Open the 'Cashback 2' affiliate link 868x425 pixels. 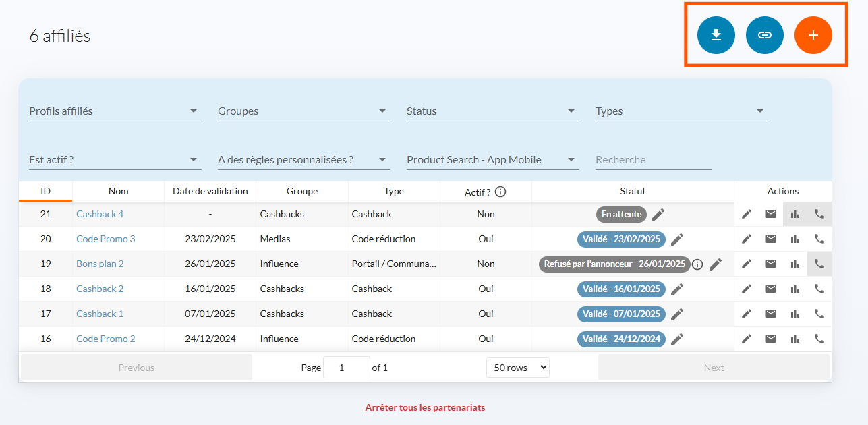click(x=100, y=289)
